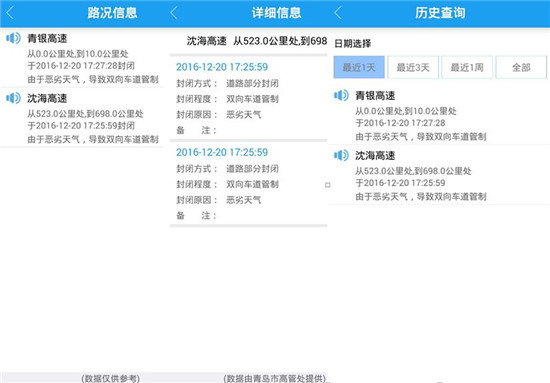Screen dimensions: 550x383
Task: Play audio for 青银高速 in road conditions list
Action: [x=13, y=38]
